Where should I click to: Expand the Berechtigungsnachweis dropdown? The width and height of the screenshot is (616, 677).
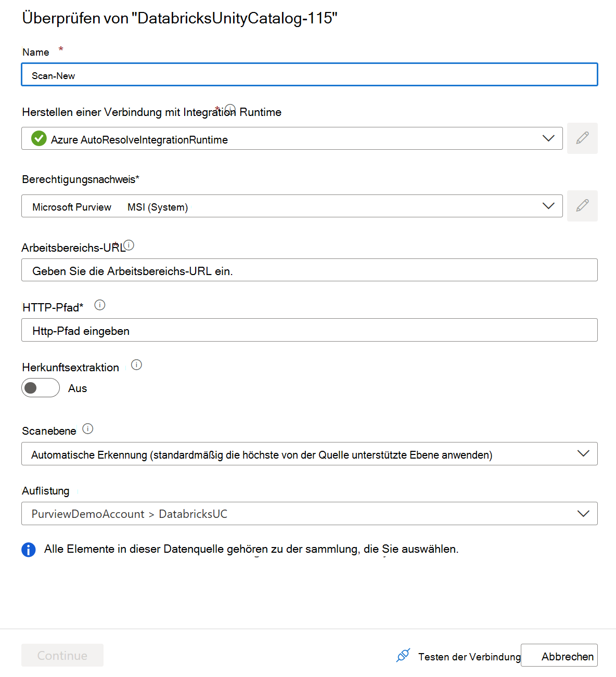point(548,206)
